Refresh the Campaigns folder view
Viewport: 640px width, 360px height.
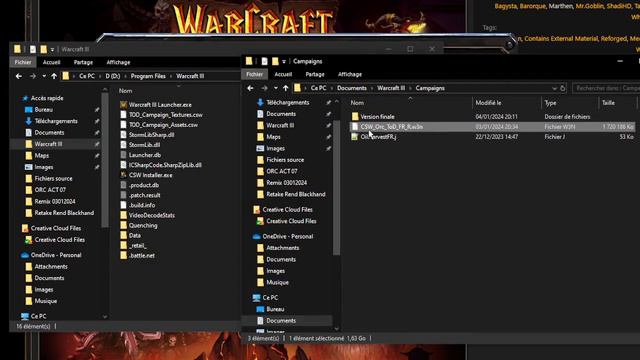click(562, 88)
